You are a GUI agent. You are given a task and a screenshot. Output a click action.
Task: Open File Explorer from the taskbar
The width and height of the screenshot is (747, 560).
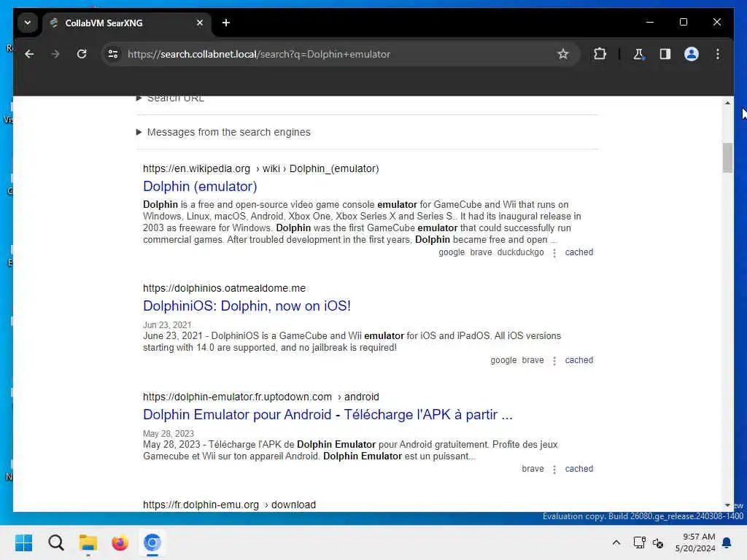(x=88, y=542)
